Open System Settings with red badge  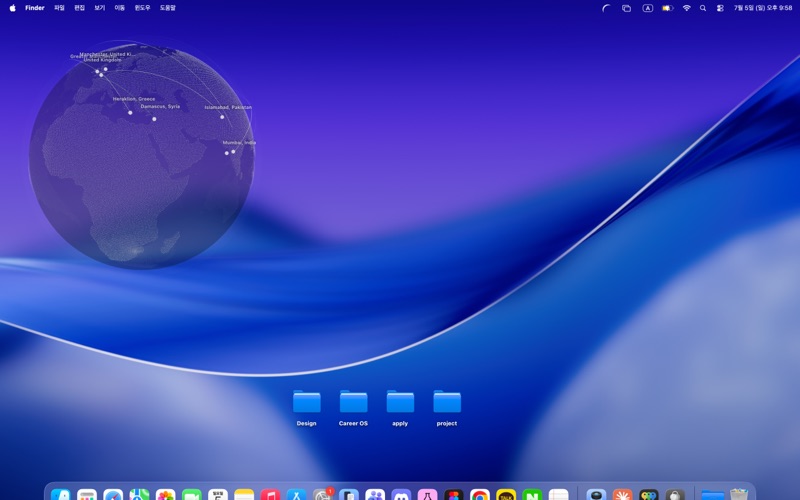(x=322, y=494)
